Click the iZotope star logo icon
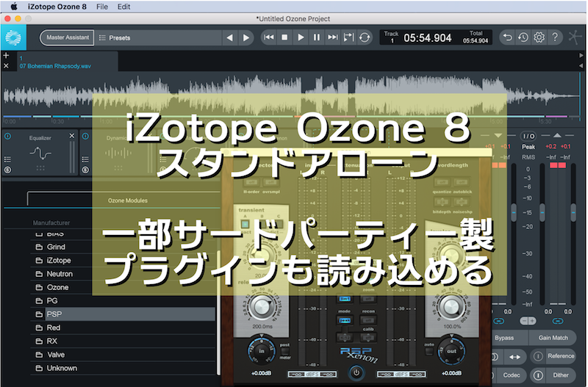 (575, 37)
